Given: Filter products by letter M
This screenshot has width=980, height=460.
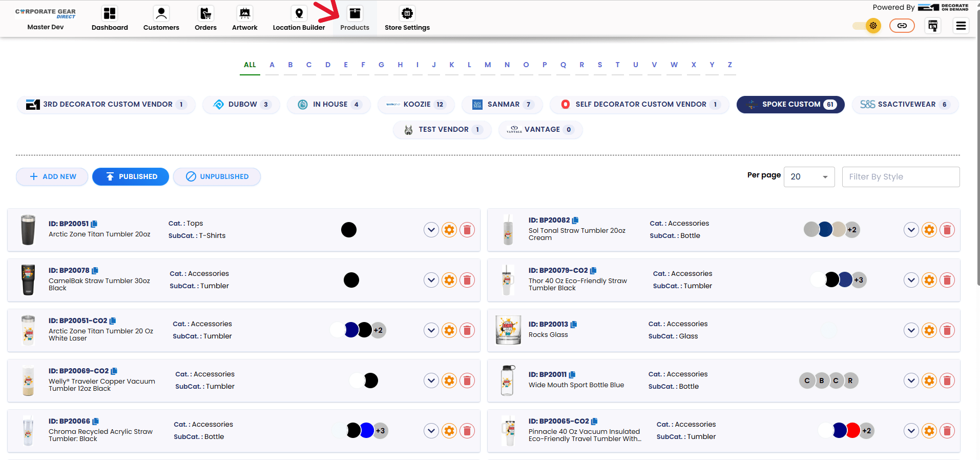Looking at the screenshot, I should click(488, 65).
